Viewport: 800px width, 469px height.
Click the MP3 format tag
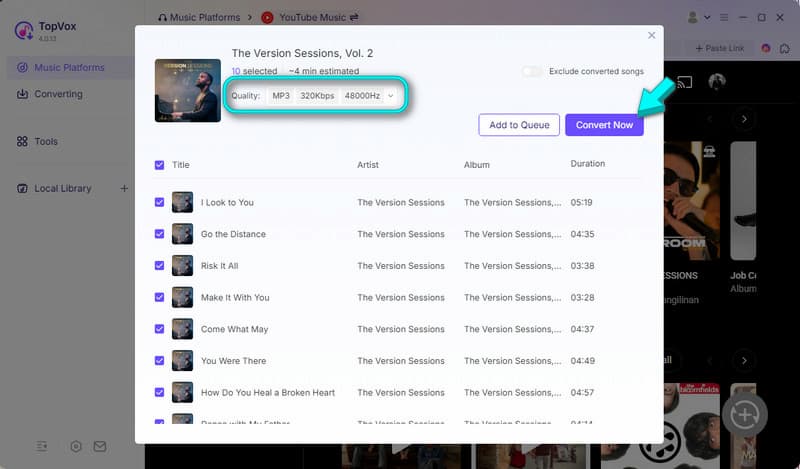[x=281, y=95]
